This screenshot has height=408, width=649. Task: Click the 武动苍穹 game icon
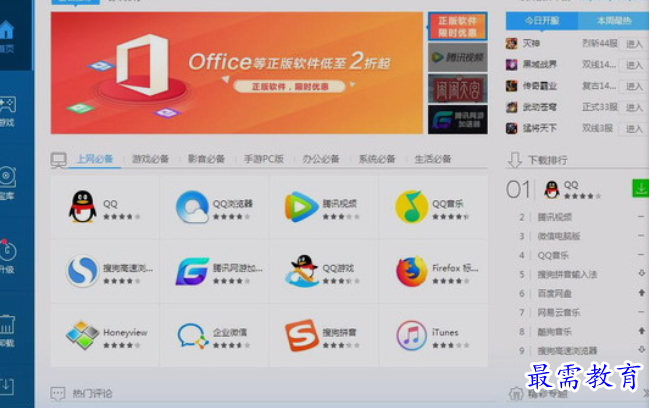point(512,107)
